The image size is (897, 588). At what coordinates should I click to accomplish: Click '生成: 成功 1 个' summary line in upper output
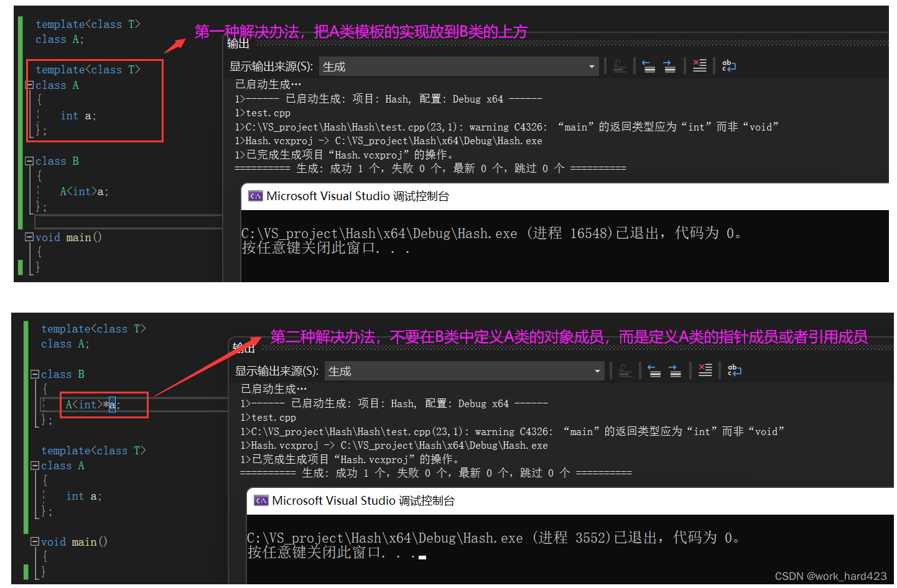click(430, 168)
